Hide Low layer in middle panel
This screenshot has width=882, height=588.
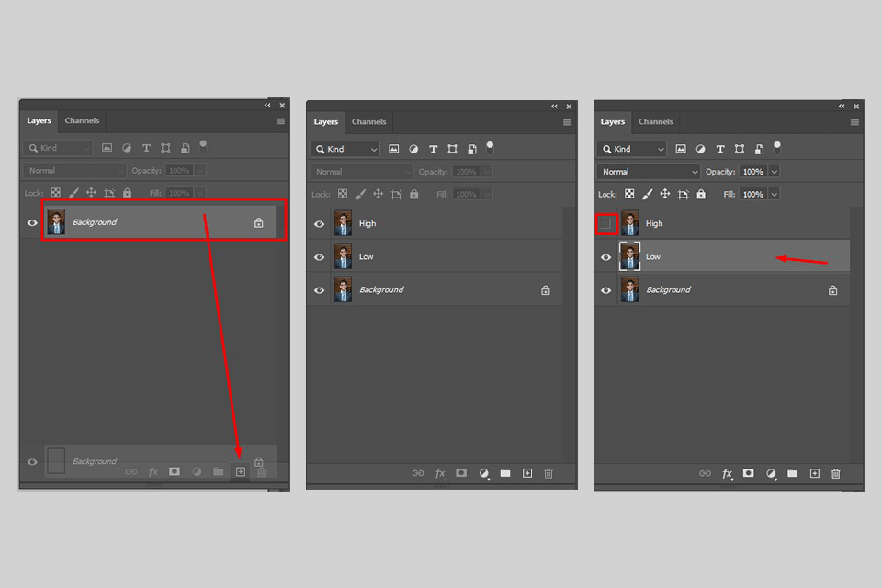(319, 257)
